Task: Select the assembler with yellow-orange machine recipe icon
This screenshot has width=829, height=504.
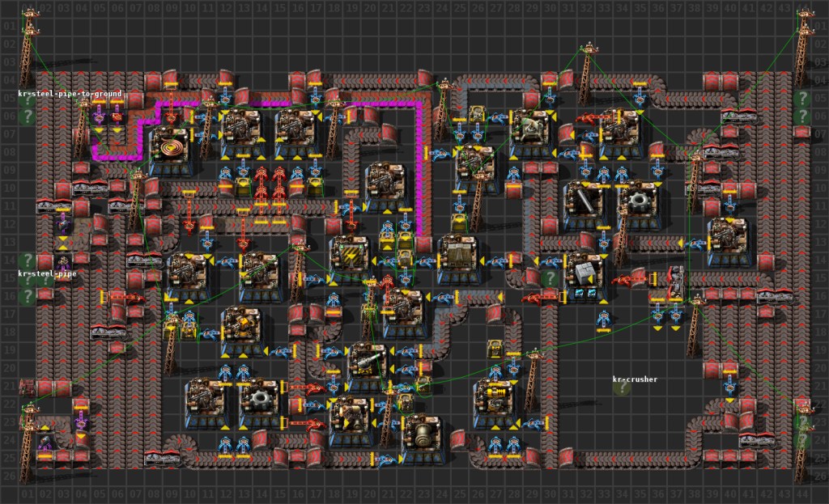Action: click(x=241, y=331)
